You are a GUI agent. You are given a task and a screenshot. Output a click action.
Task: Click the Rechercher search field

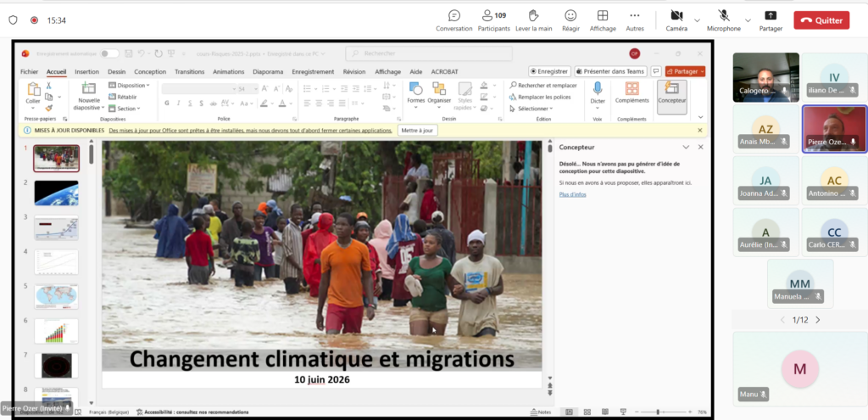429,53
